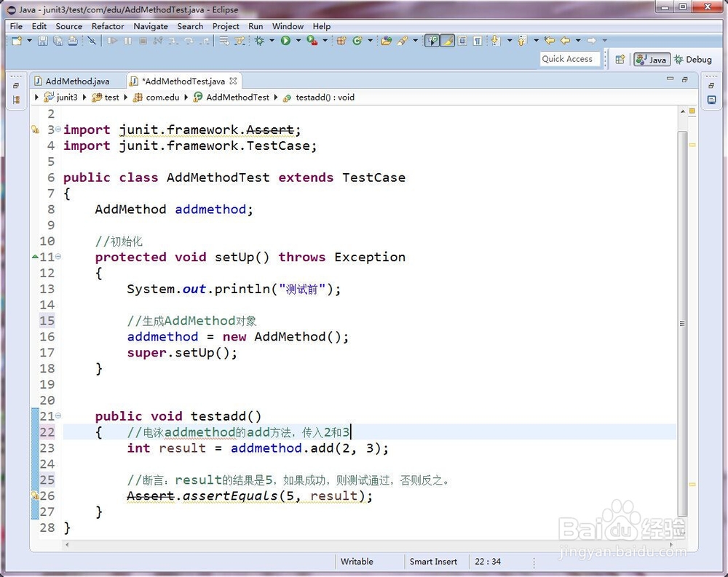Switch to the Debug perspective
The height and width of the screenshot is (577, 728).
(693, 60)
